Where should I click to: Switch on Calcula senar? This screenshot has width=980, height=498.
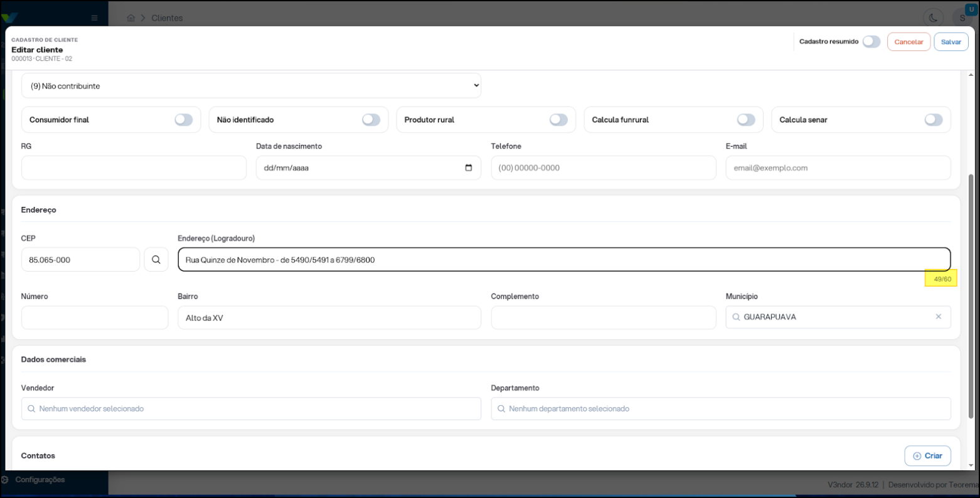pos(934,120)
